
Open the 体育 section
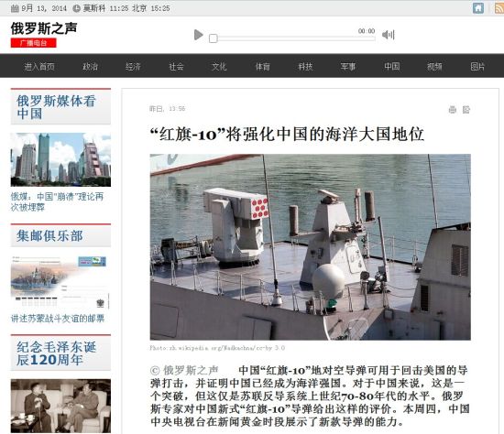(x=262, y=67)
